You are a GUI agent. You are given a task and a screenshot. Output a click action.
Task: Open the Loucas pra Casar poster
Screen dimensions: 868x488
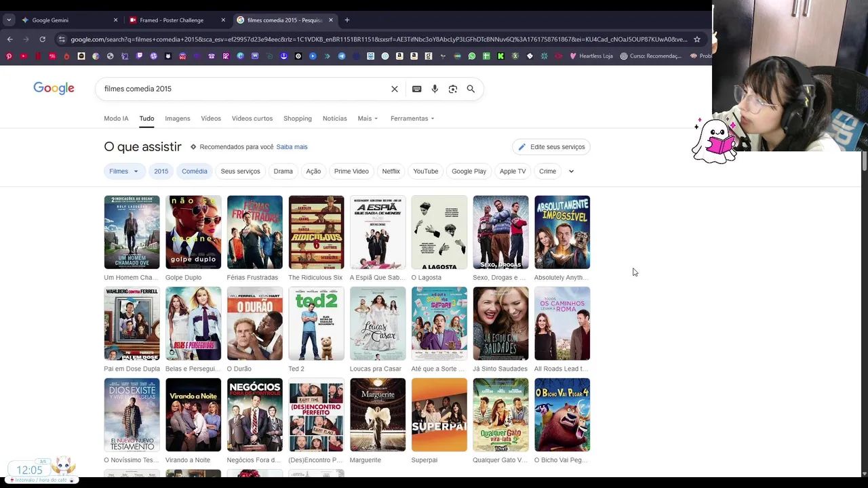pyautogui.click(x=378, y=323)
